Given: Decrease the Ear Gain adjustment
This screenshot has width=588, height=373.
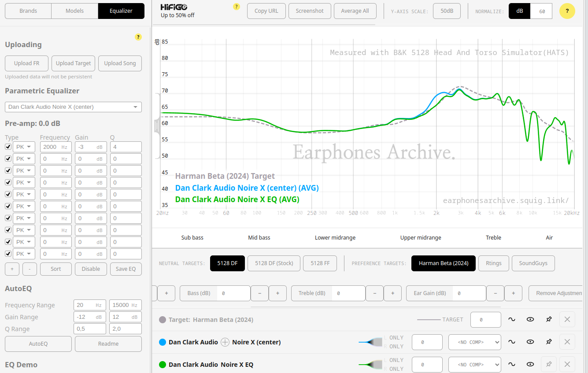Looking at the screenshot, I should tap(496, 293).
